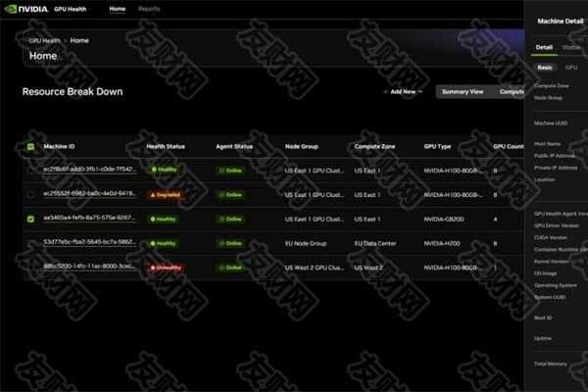Screen dimensions: 588x392
Task: Open the Reports nav tab
Action: 149,9
